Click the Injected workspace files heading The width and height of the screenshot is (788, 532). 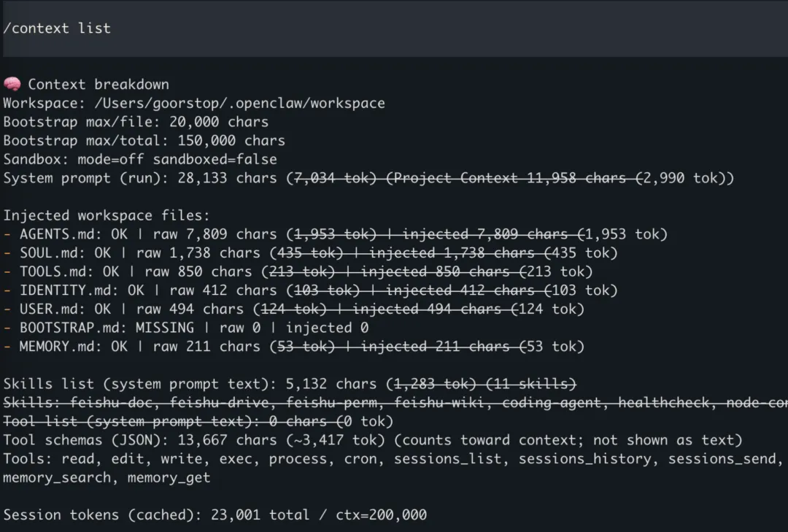coord(107,215)
